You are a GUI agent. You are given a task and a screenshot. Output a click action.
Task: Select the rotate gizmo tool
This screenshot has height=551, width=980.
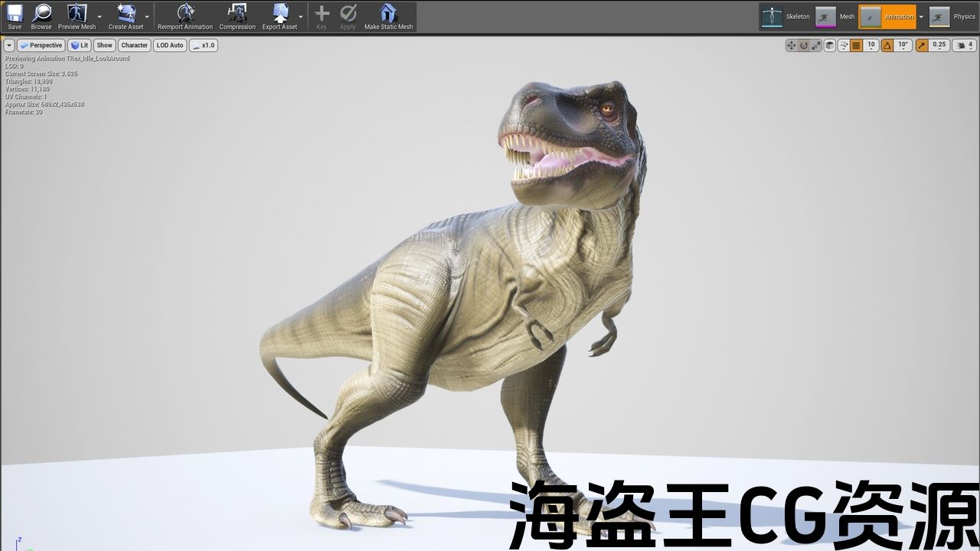(x=804, y=45)
